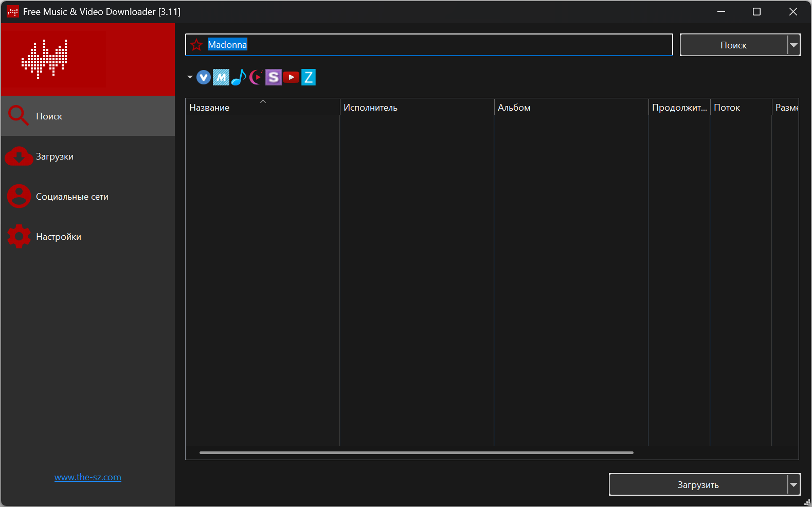Click the Загрузить download button
The height and width of the screenshot is (507, 812).
[698, 484]
